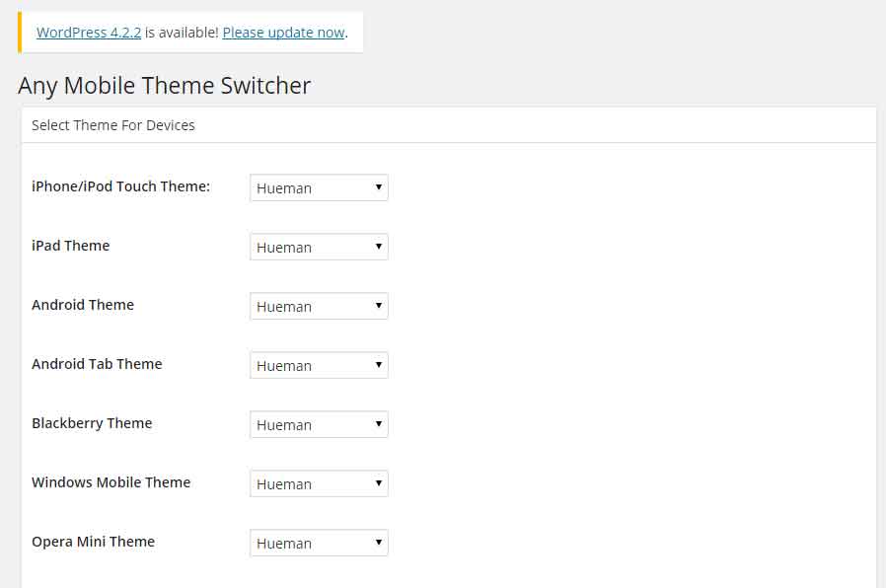This screenshot has width=886, height=588.
Task: Expand the iPhone/iPod Touch Theme dropdown
Action: pyautogui.click(x=319, y=187)
